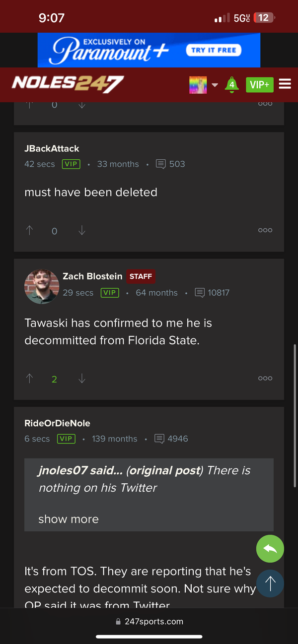
Task: Open the hamburger navigation menu
Action: 285,84
